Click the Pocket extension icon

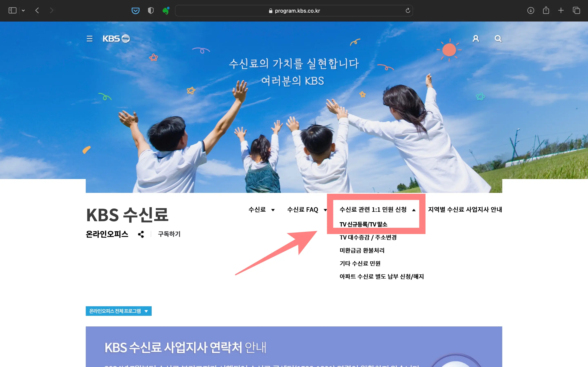[x=136, y=10]
